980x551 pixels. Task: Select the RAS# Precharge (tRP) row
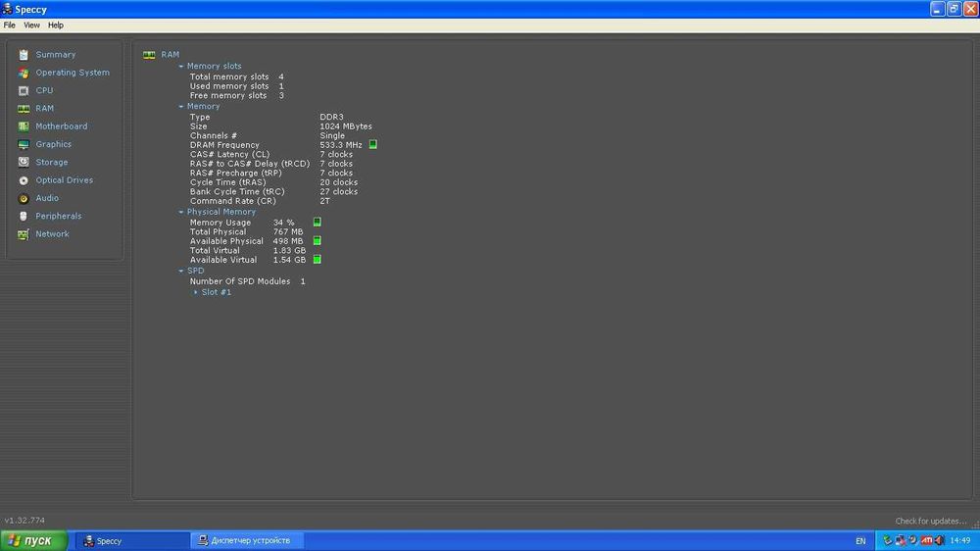click(x=271, y=174)
